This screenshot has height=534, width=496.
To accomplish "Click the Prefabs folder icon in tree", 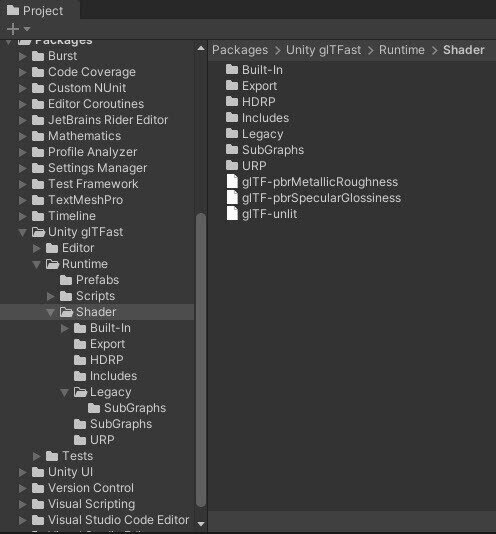I will pos(66,280).
